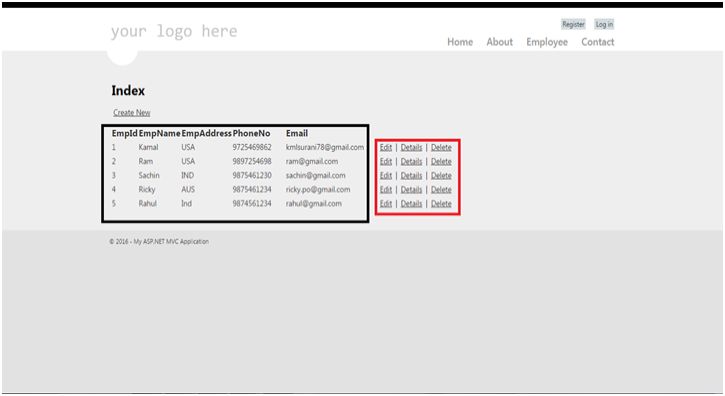The width and height of the screenshot is (725, 396).
Task: Select the name cell 'Ricky'
Action: point(147,189)
